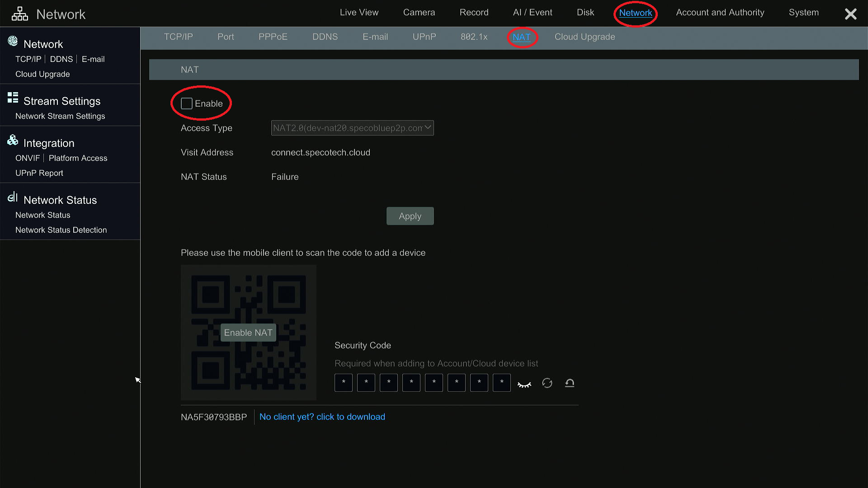
Task: Reset the security code to default
Action: pyautogui.click(x=570, y=383)
